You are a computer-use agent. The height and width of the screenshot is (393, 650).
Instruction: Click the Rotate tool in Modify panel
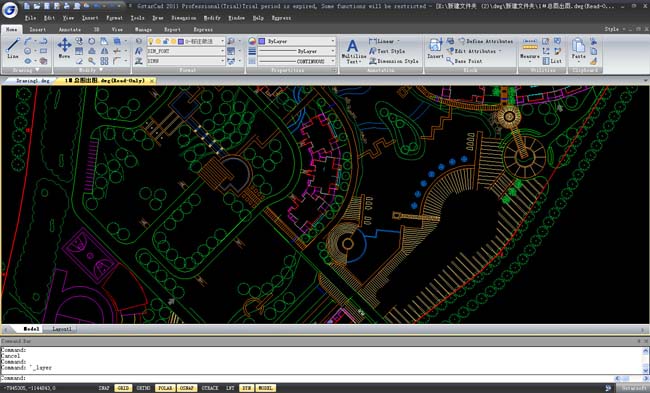(91, 41)
